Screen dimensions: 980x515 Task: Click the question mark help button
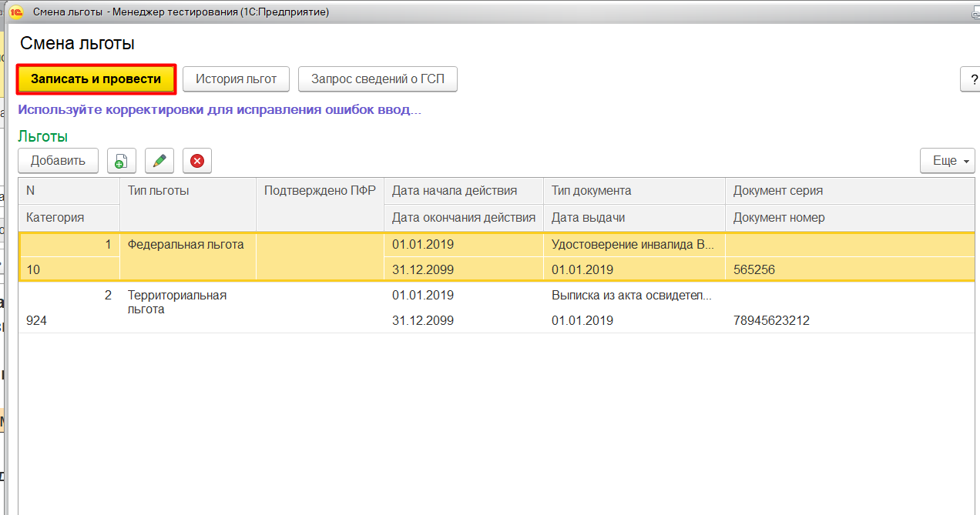[x=969, y=79]
